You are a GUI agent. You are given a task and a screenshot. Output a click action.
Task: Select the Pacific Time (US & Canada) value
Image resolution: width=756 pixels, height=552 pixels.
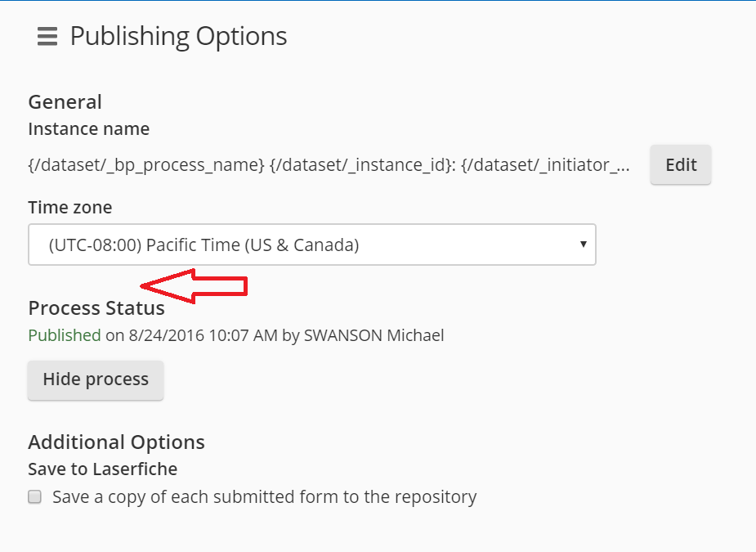(x=204, y=245)
